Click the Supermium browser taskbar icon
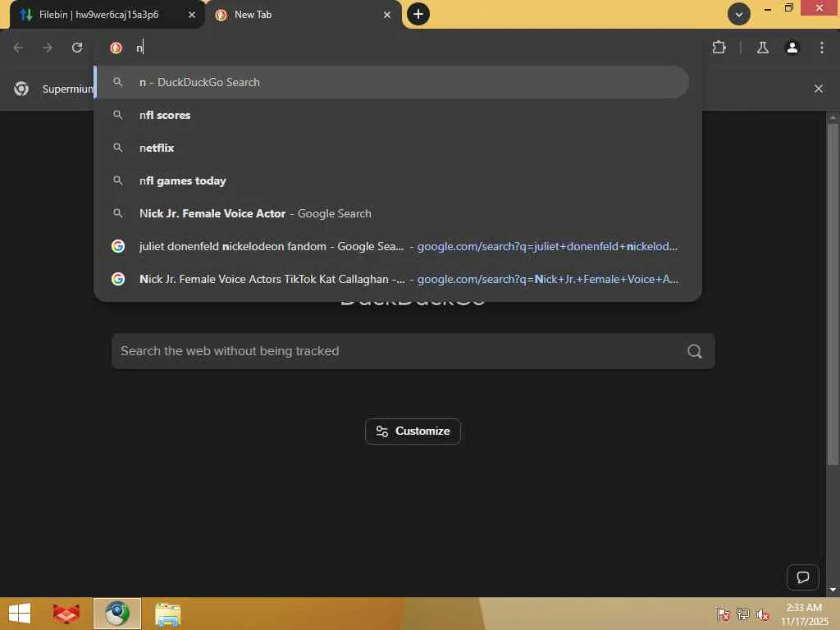The image size is (840, 630). click(x=117, y=614)
